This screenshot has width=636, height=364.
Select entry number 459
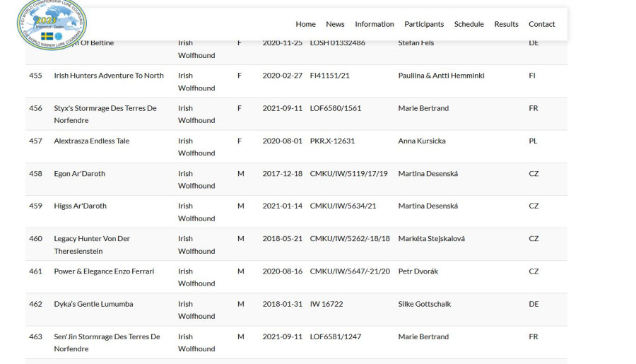36,206
